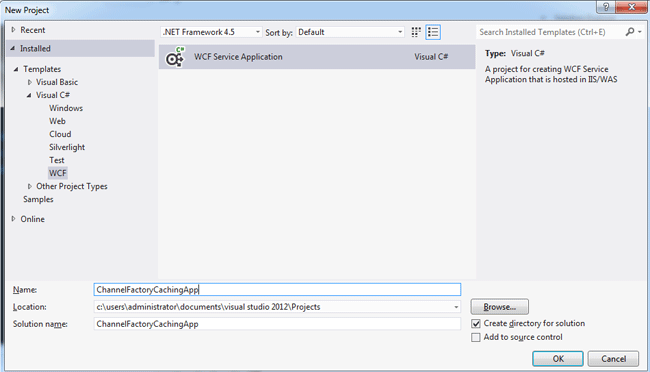The height and width of the screenshot is (372, 650).
Task: Select the Visual Basic tree label
Action: point(57,82)
